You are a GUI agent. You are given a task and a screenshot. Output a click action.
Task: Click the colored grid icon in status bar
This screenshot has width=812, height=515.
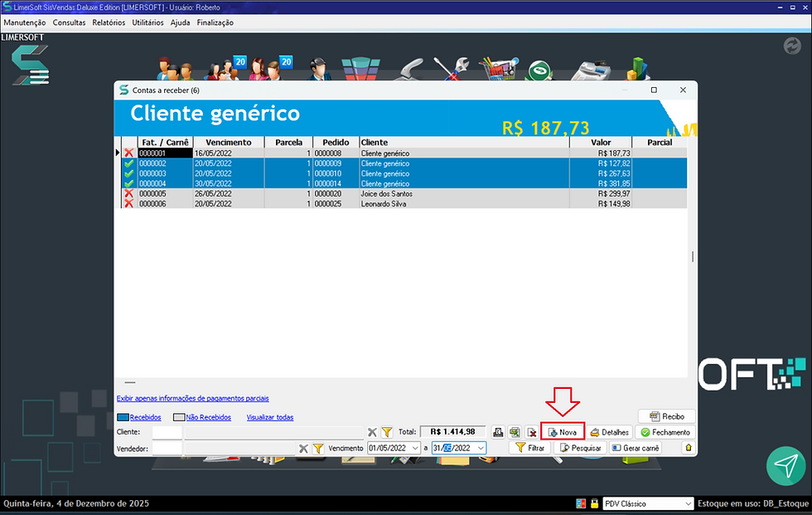(x=581, y=503)
